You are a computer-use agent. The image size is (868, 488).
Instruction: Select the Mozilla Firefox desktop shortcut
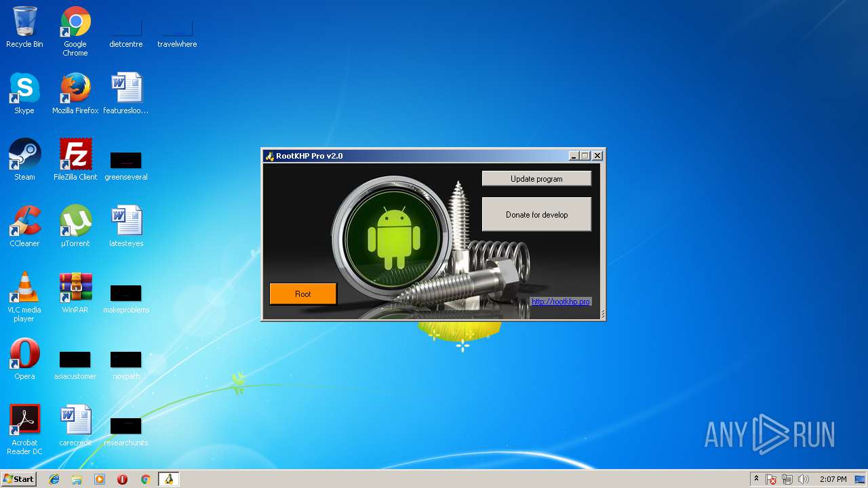click(x=75, y=94)
